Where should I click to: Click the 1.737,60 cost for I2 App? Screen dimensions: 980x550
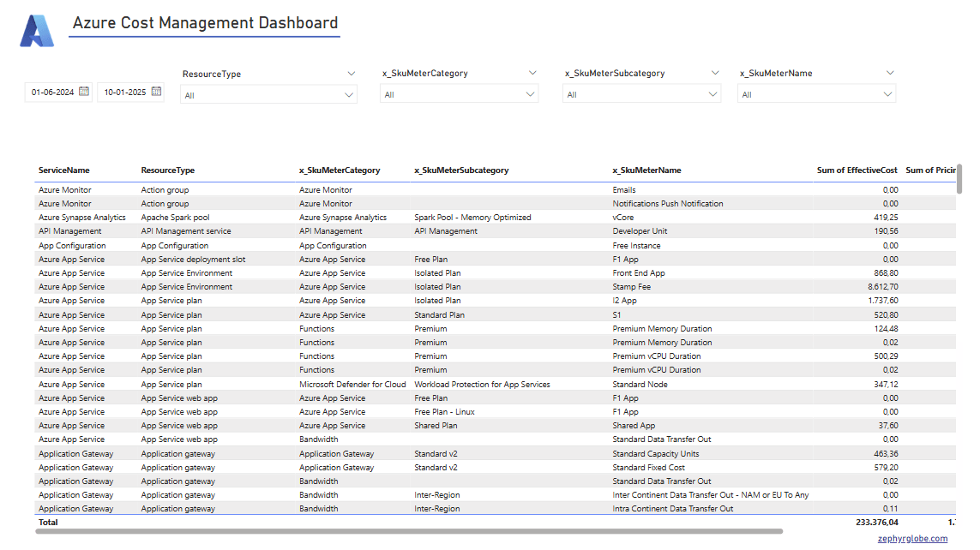click(883, 301)
